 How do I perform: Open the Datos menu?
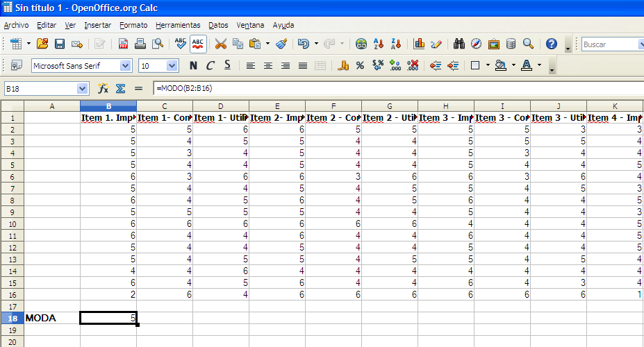[218, 25]
